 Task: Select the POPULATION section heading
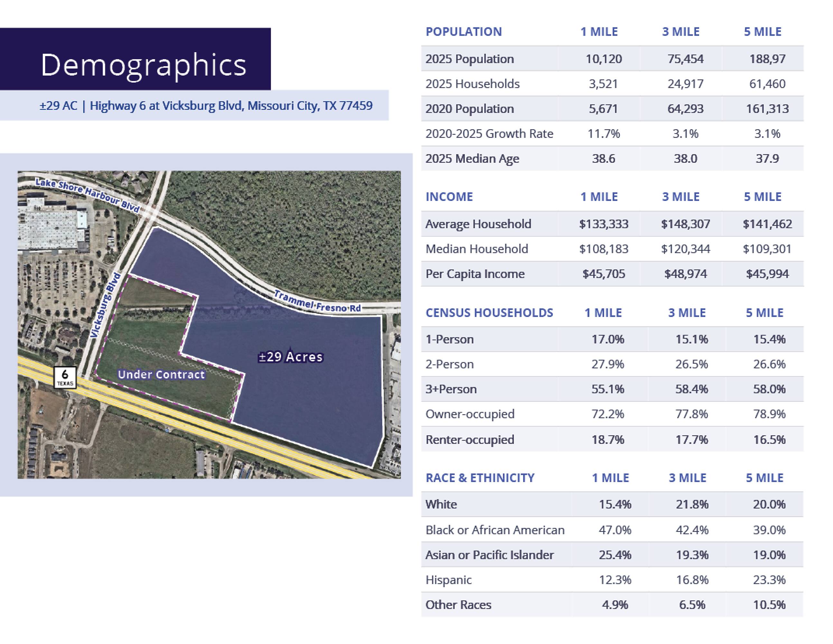point(463,32)
